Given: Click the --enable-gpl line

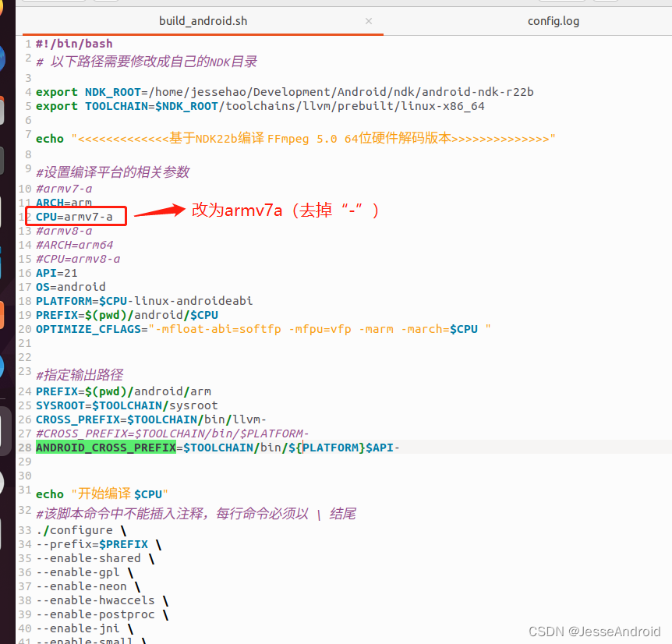Looking at the screenshot, I should 85,573.
